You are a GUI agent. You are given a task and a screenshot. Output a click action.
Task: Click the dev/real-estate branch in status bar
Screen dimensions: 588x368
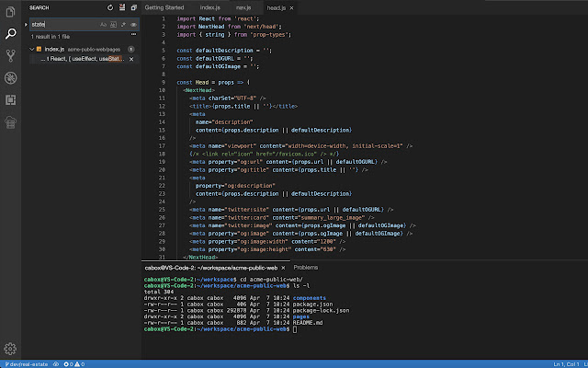coord(25,363)
